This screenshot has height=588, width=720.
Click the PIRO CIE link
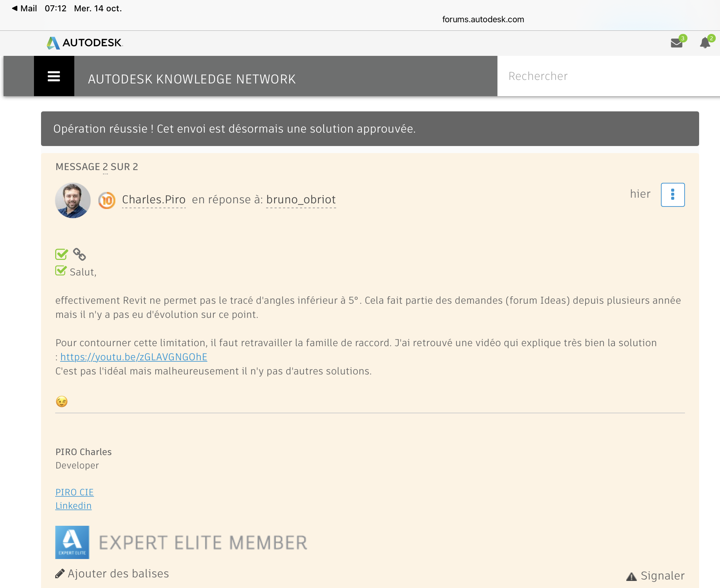click(x=74, y=492)
